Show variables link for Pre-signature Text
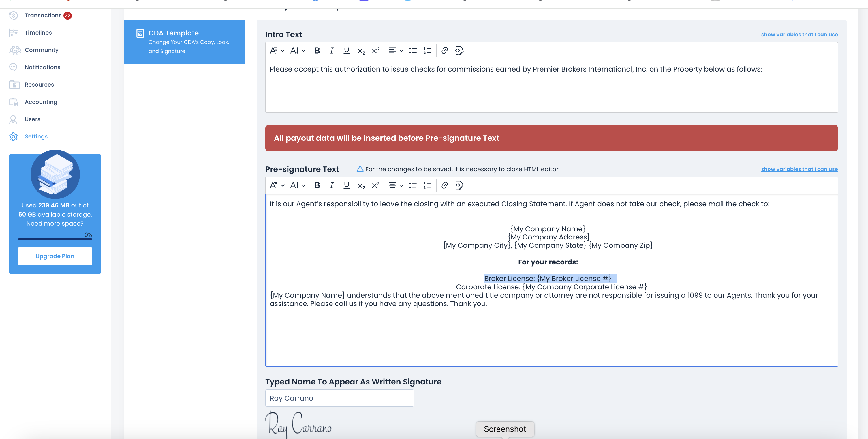Image resolution: width=868 pixels, height=439 pixels. (799, 169)
